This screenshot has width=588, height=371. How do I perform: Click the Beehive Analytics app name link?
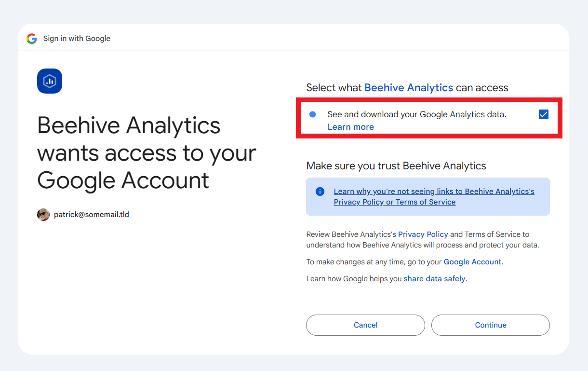409,88
